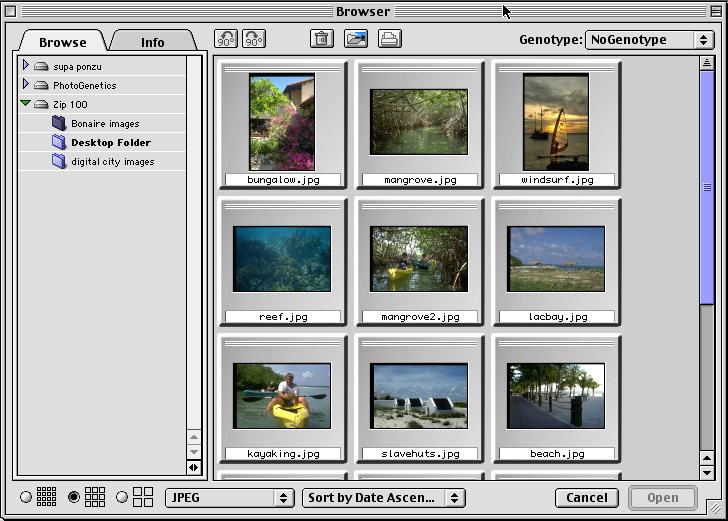Select the large thumbnail grid radio button

click(122, 497)
